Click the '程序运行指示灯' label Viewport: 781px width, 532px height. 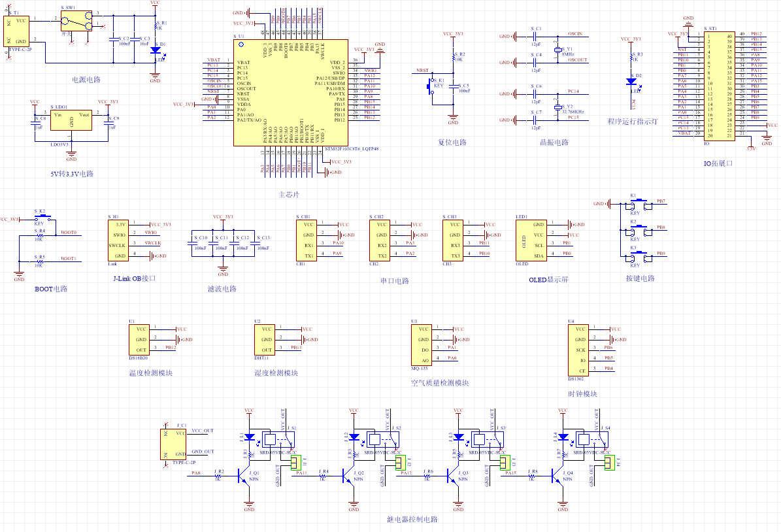(x=633, y=122)
